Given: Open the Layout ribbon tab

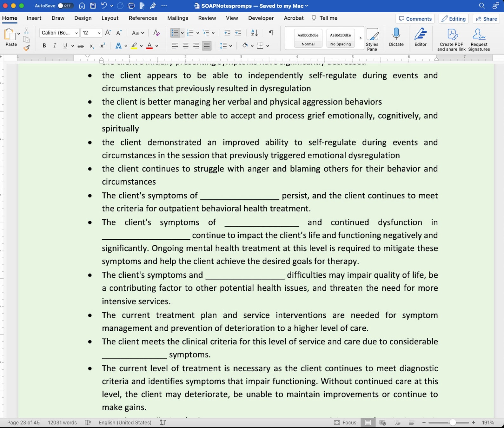Looking at the screenshot, I should (x=110, y=18).
